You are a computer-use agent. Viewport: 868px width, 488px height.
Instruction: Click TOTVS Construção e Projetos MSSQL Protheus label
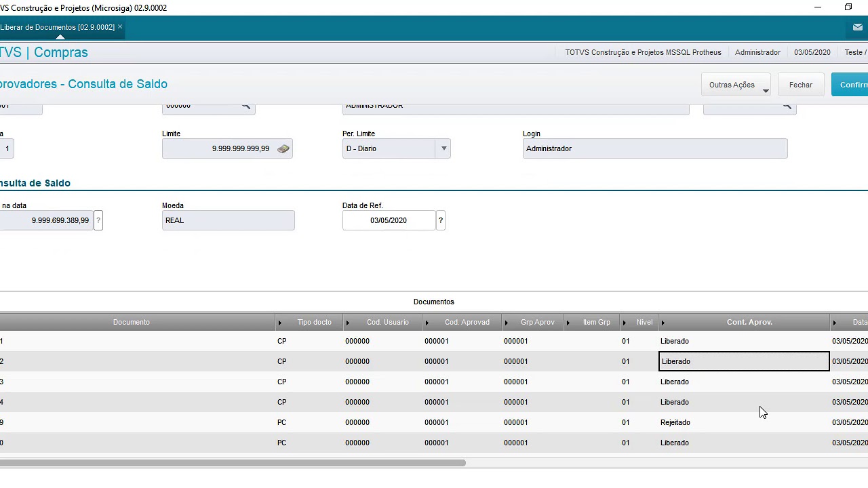(643, 52)
